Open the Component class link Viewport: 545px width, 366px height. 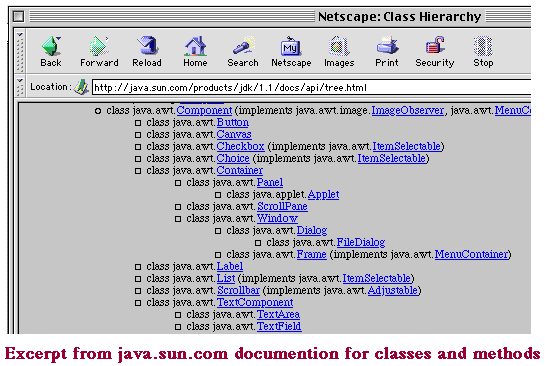pyautogui.click(x=204, y=111)
